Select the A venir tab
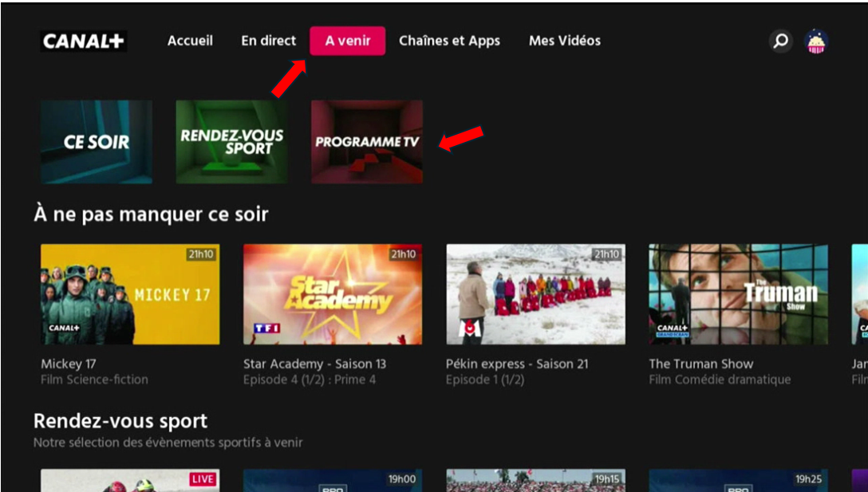 tap(347, 41)
